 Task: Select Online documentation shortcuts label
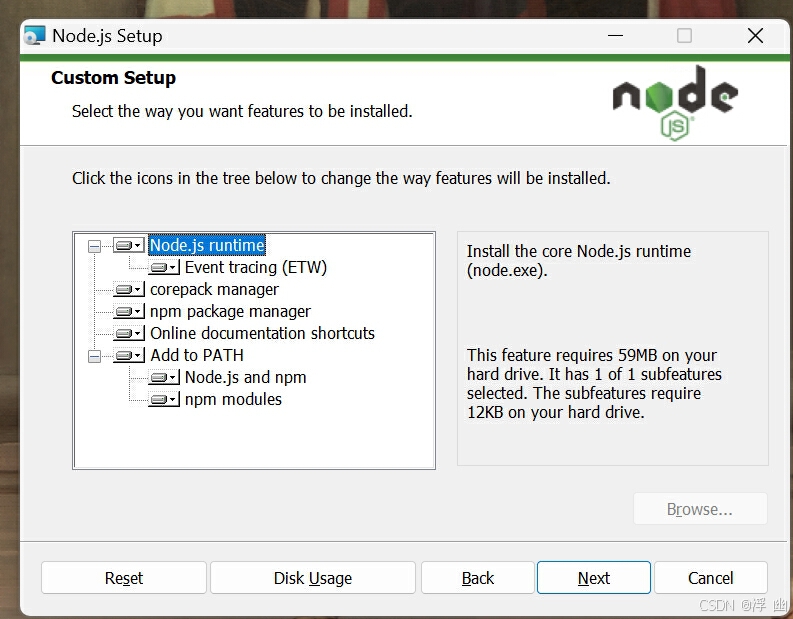click(x=262, y=333)
